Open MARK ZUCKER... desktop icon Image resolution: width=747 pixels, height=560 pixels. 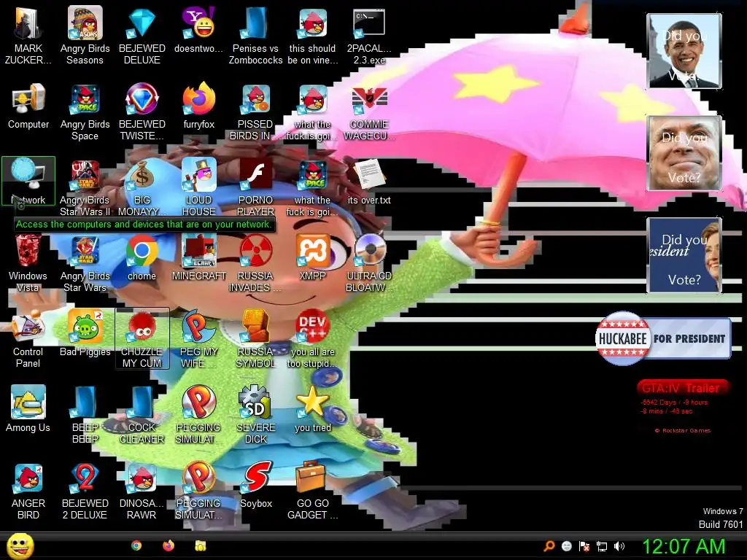pyautogui.click(x=28, y=36)
